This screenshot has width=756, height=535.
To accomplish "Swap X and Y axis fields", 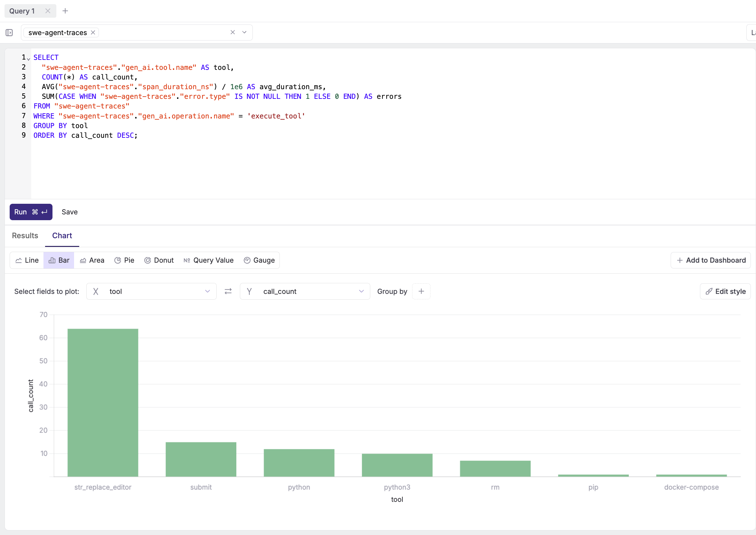I will tap(228, 291).
